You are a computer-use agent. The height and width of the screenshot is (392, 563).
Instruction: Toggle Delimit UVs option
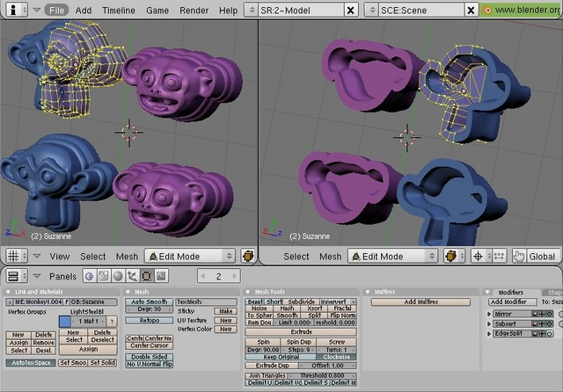coord(260,382)
